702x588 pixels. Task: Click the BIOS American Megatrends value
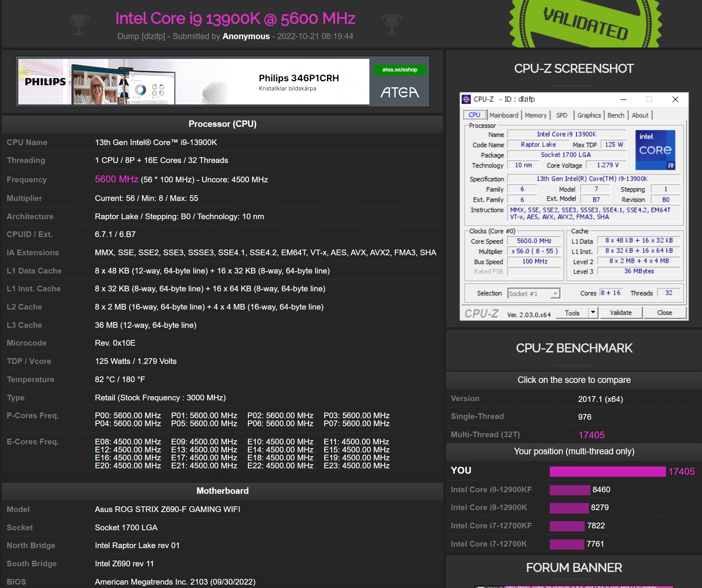click(175, 582)
